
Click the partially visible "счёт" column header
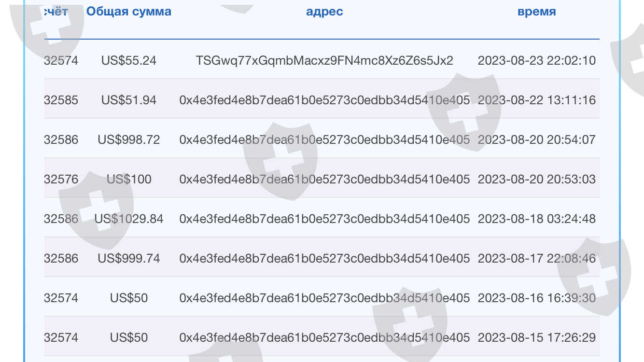56,12
